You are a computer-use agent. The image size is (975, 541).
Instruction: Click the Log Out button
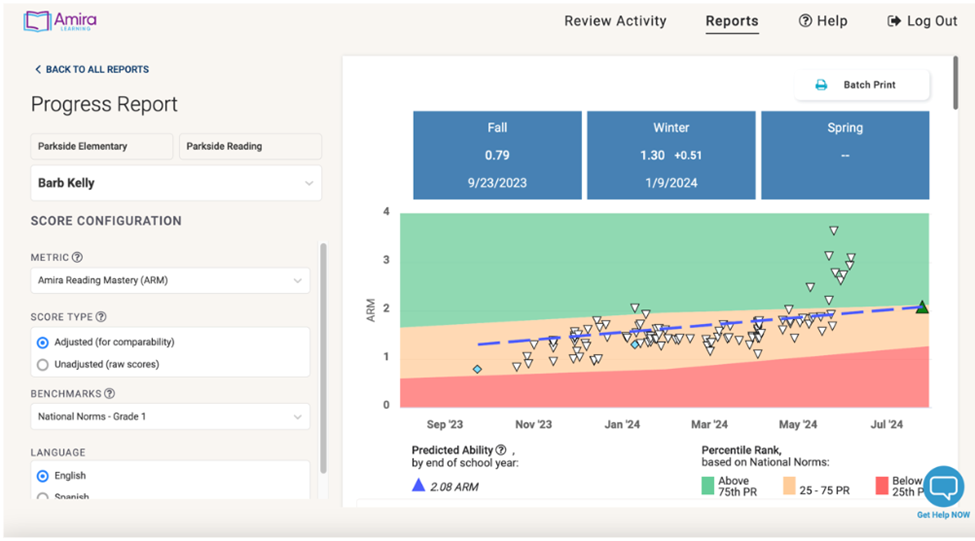pyautogui.click(x=922, y=21)
